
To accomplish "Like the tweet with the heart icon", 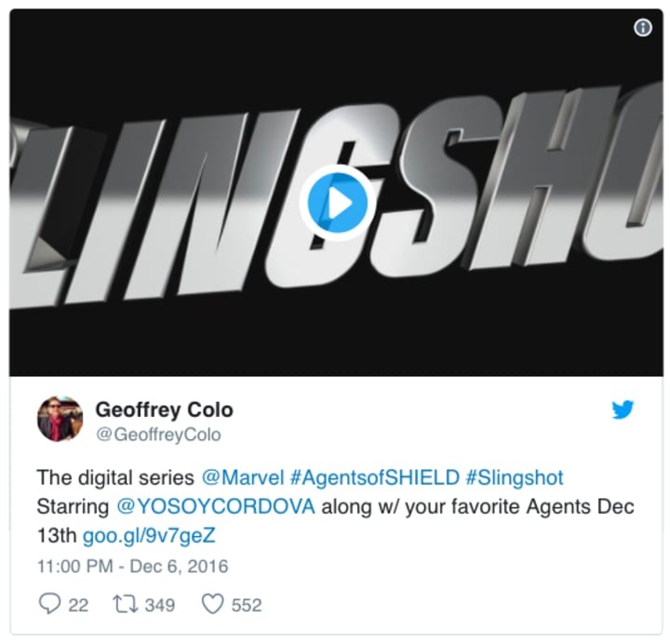I will [212, 604].
